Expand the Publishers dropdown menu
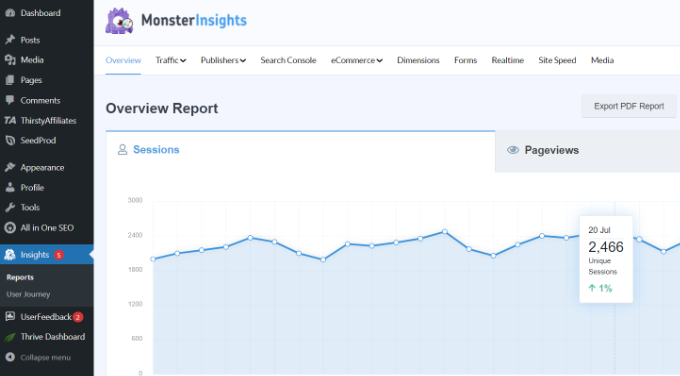The width and height of the screenshot is (680, 376). pos(223,60)
